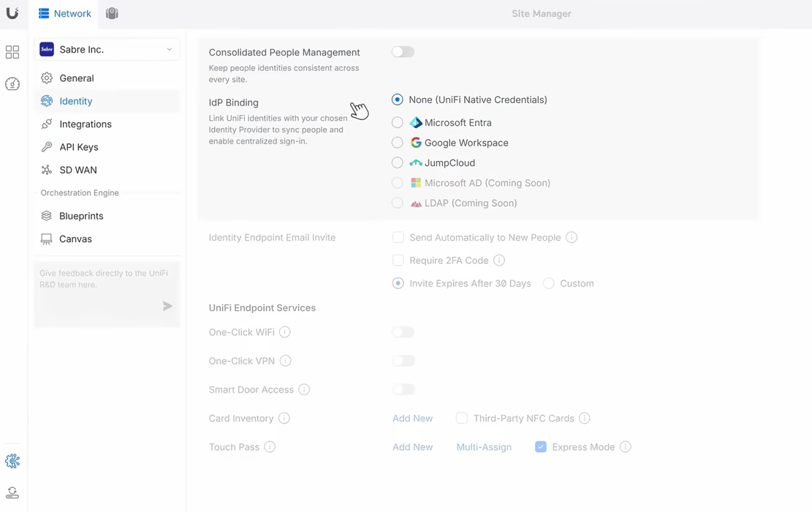
Task: Go to API Keys
Action: 107,147
